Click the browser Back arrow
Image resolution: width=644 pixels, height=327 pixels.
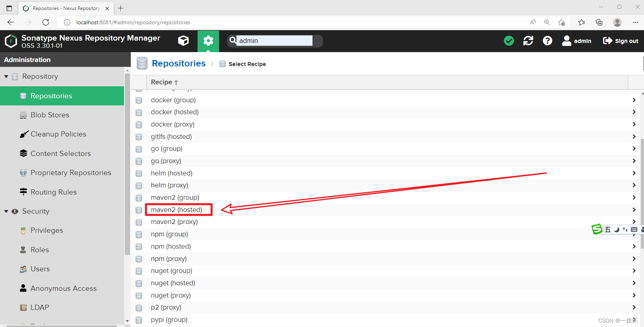coord(11,22)
